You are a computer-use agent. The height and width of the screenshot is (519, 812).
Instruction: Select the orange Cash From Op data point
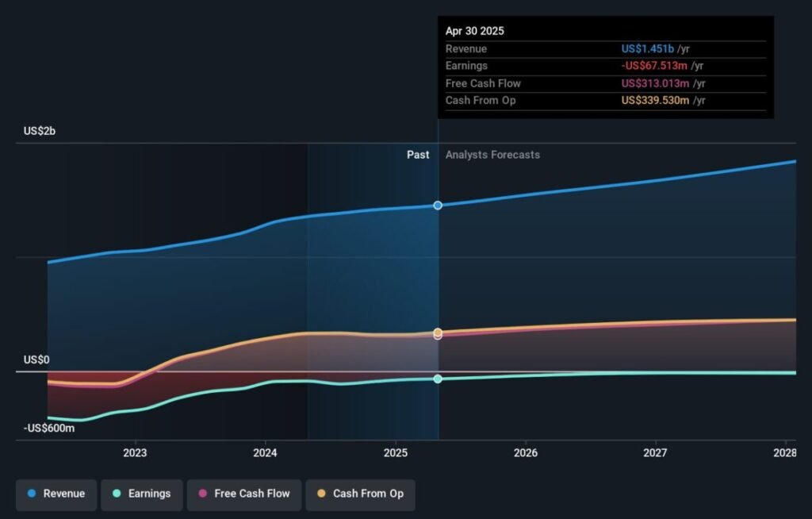(438, 333)
